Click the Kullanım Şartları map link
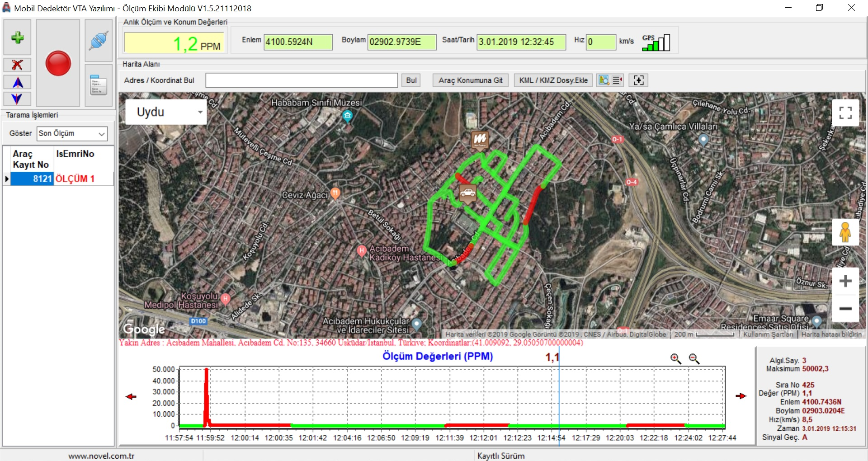 768,334
